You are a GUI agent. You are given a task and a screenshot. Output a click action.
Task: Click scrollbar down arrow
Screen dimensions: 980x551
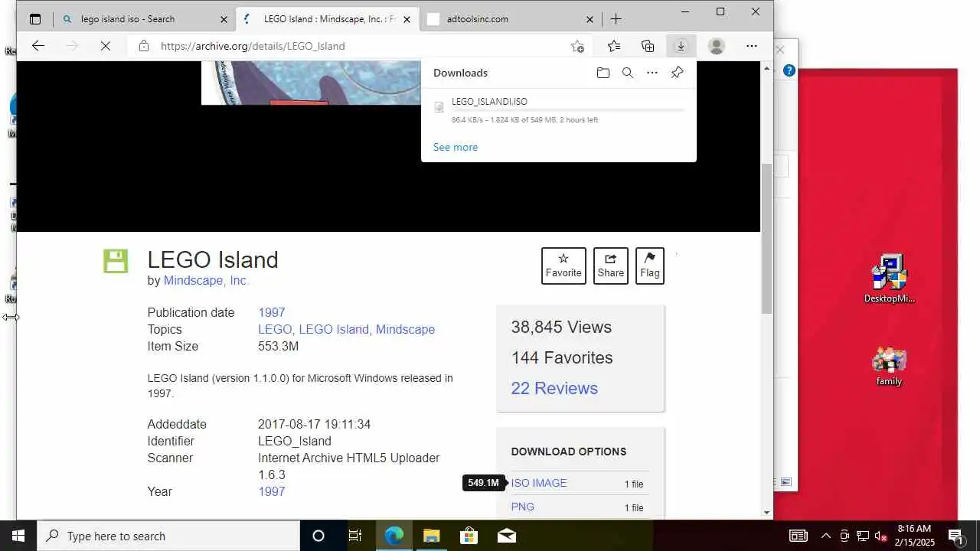click(x=766, y=513)
